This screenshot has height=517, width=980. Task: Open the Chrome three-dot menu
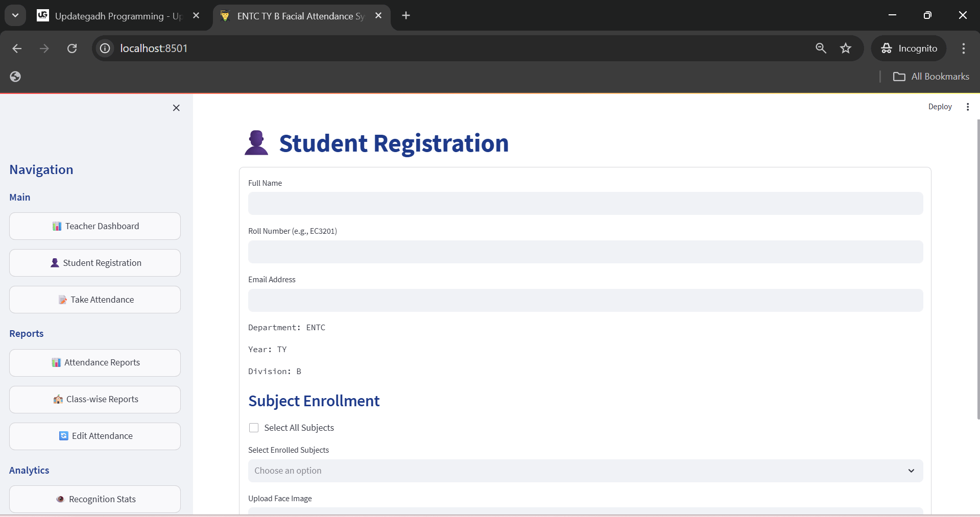(x=963, y=48)
